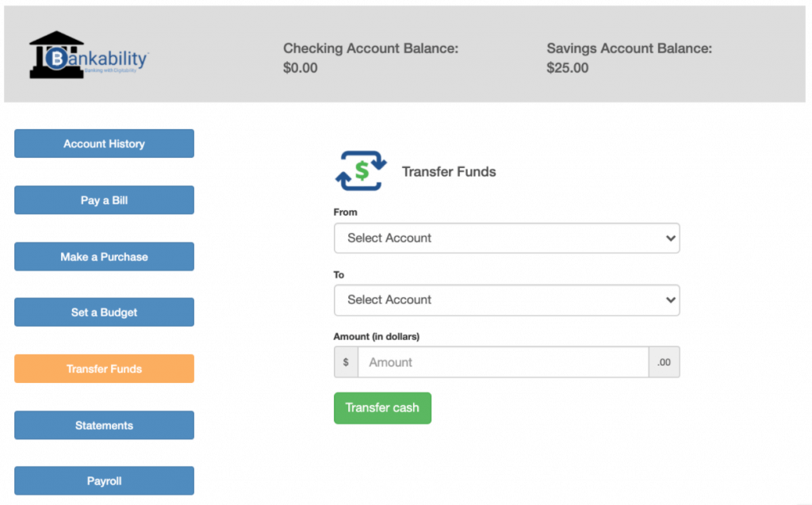Click the To field label above the dropdown

click(339, 274)
